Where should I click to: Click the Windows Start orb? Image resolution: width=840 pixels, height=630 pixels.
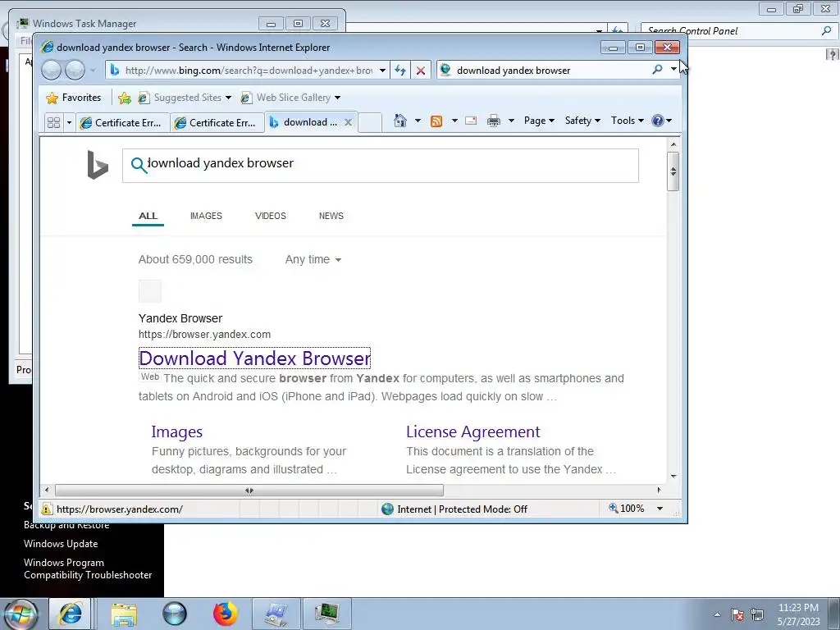point(20,614)
